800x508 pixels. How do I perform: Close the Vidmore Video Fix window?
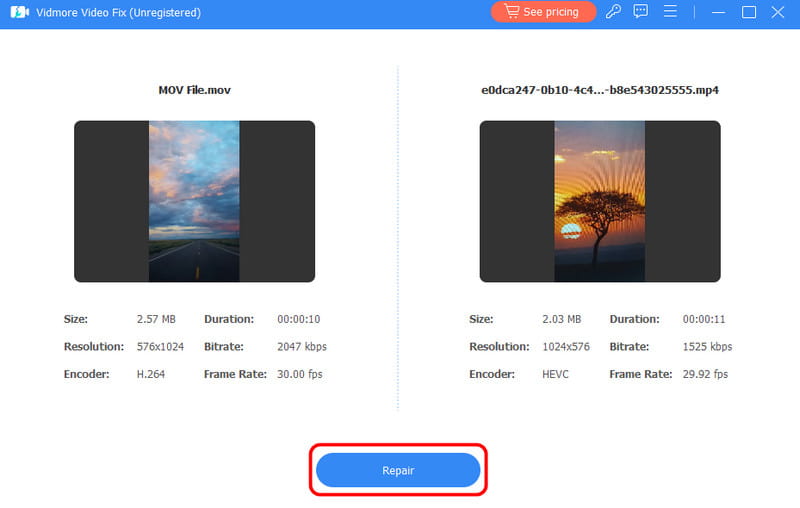coord(778,12)
